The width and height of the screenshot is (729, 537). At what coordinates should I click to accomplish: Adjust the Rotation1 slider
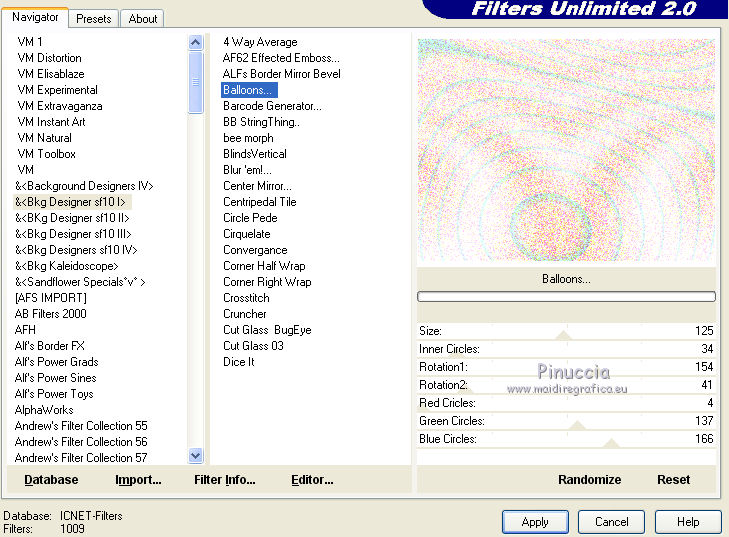[566, 367]
